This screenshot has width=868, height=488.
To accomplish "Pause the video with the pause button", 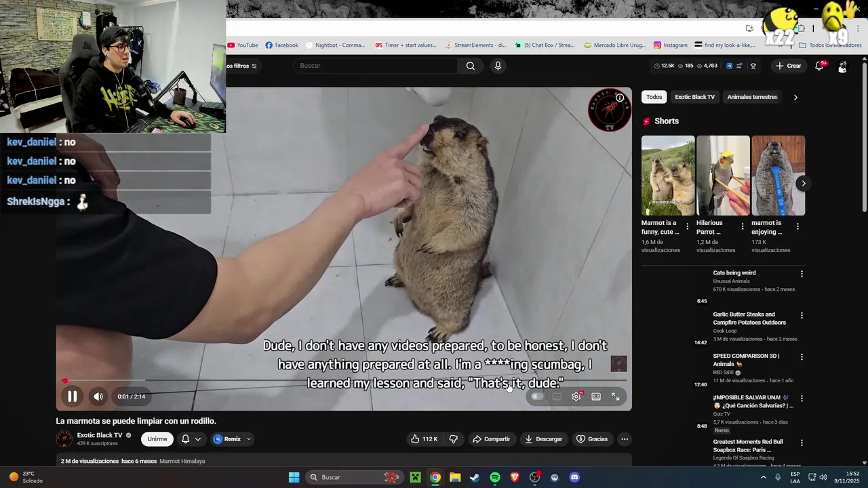I will pyautogui.click(x=72, y=396).
